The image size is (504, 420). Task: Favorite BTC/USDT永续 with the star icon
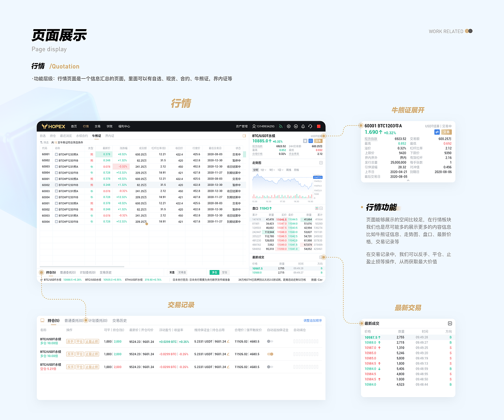[x=305, y=141]
